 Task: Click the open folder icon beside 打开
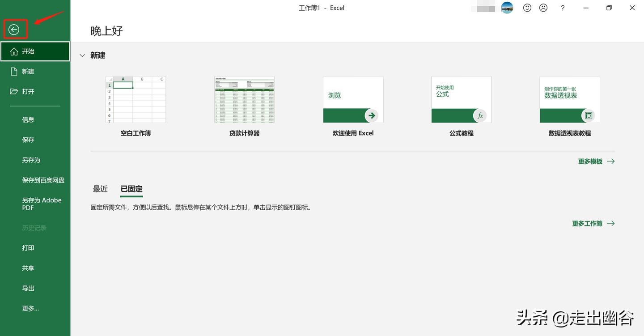14,91
